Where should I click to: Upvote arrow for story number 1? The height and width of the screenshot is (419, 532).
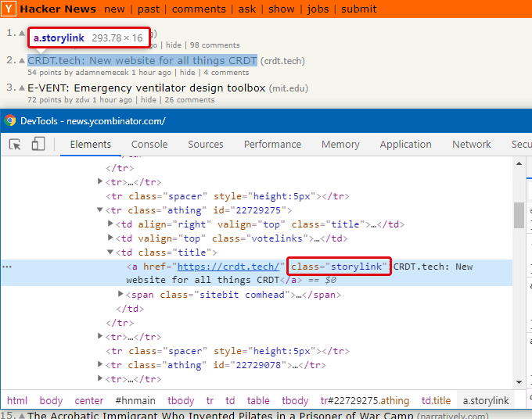click(x=22, y=33)
